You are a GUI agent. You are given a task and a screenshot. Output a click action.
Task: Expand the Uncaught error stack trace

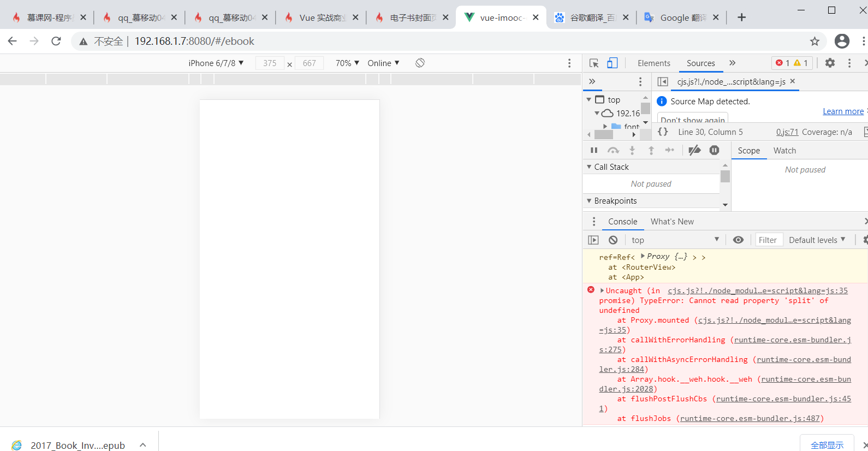tap(602, 290)
